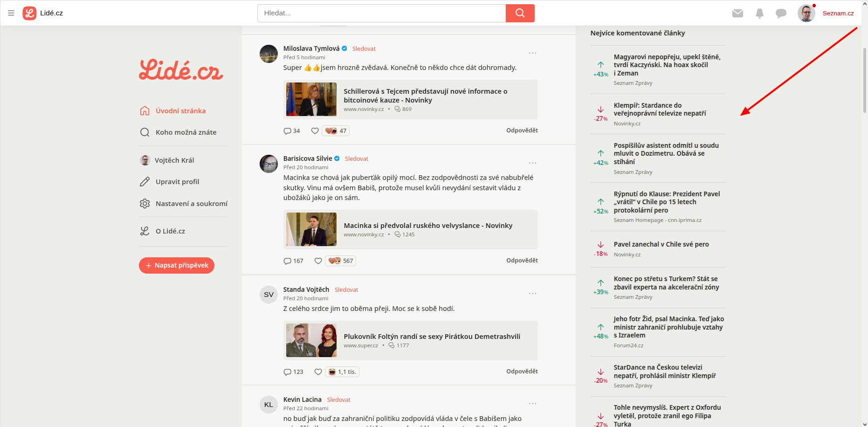
Task: Open Nastavení a soukromí in sidebar
Action: 191,204
